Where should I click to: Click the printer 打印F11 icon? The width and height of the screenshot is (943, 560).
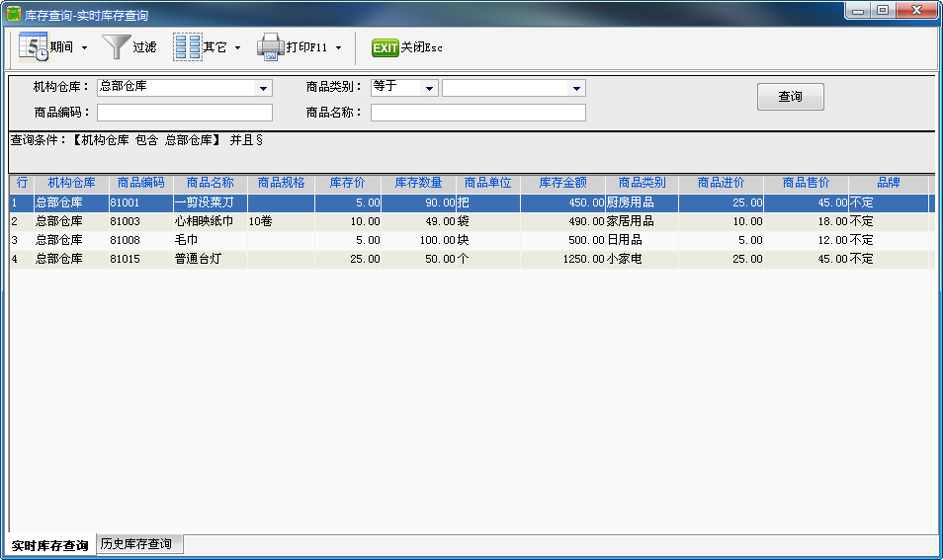click(x=271, y=47)
